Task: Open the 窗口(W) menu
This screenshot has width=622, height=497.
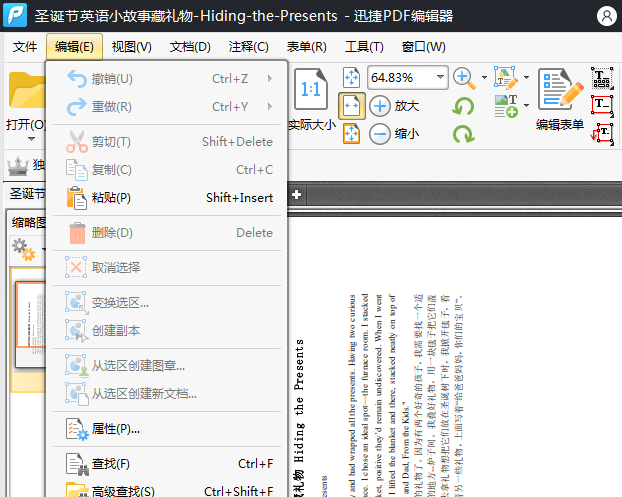Action: click(x=423, y=47)
